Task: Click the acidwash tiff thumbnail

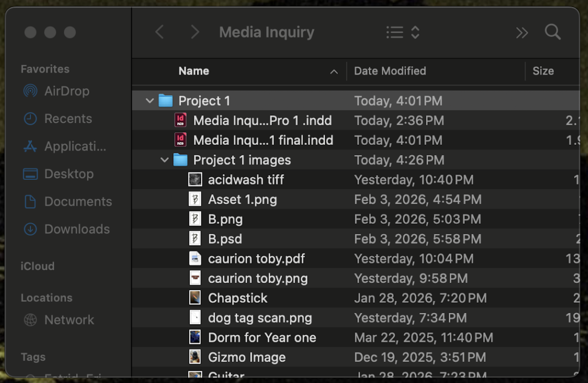Action: 195,180
